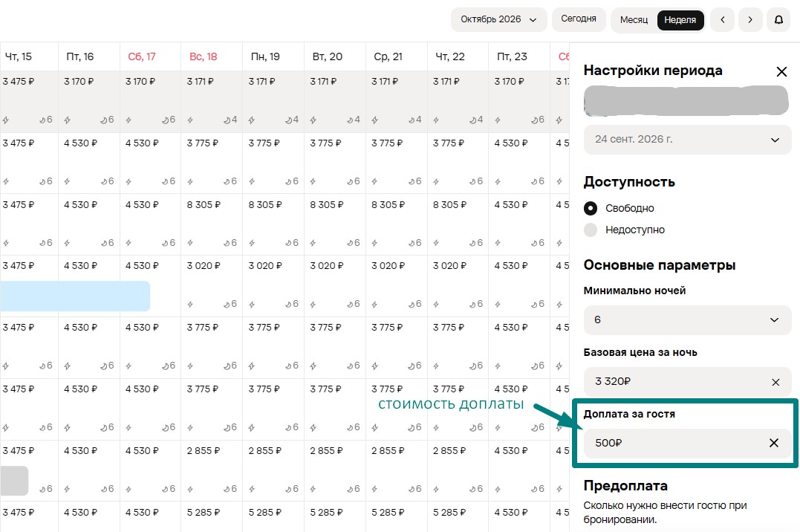Click the Сегодня button

[x=579, y=19]
